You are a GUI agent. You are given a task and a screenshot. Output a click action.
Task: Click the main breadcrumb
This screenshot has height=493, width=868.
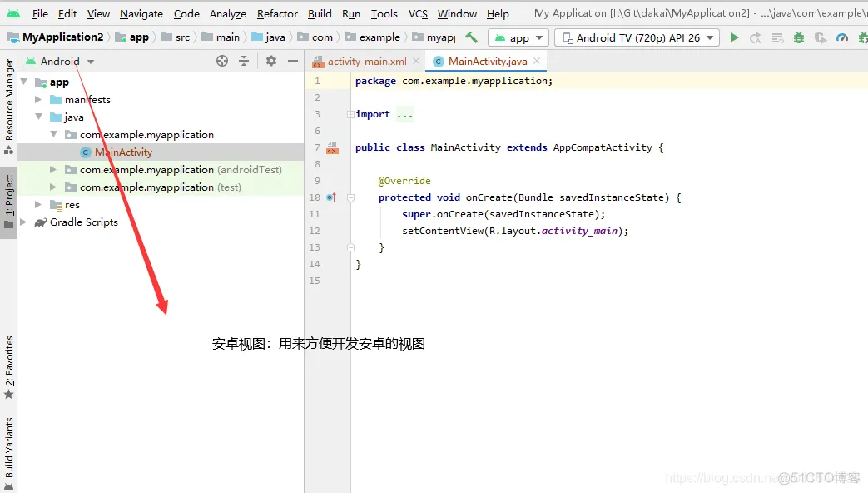pyautogui.click(x=221, y=37)
